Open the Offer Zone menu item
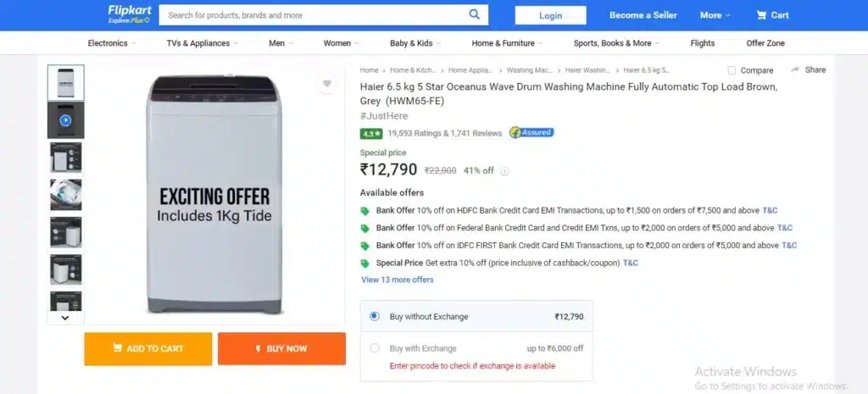This screenshot has width=868, height=394. click(765, 43)
